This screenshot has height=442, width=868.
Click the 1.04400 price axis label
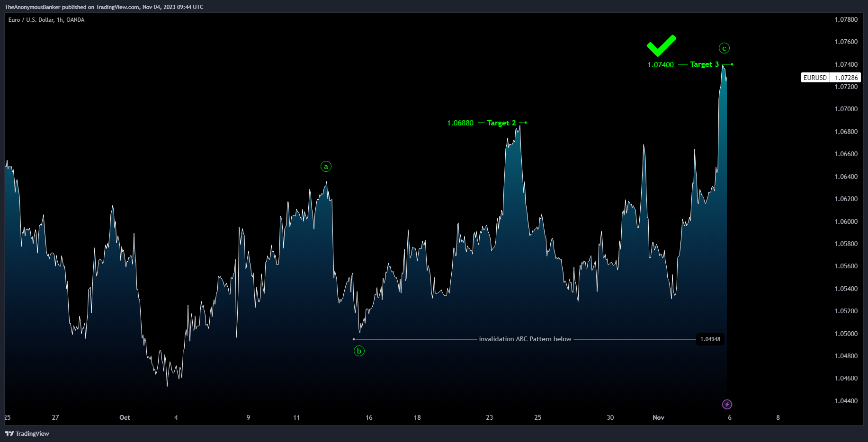(846, 401)
